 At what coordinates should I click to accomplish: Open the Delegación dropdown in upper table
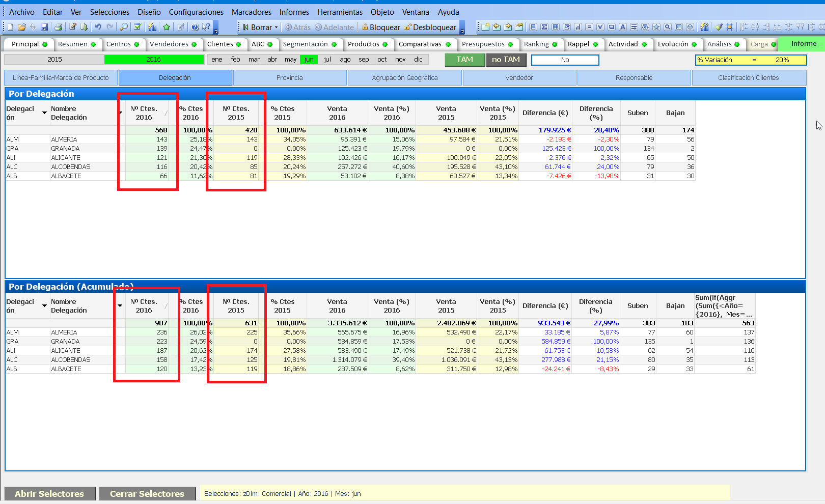(x=44, y=113)
